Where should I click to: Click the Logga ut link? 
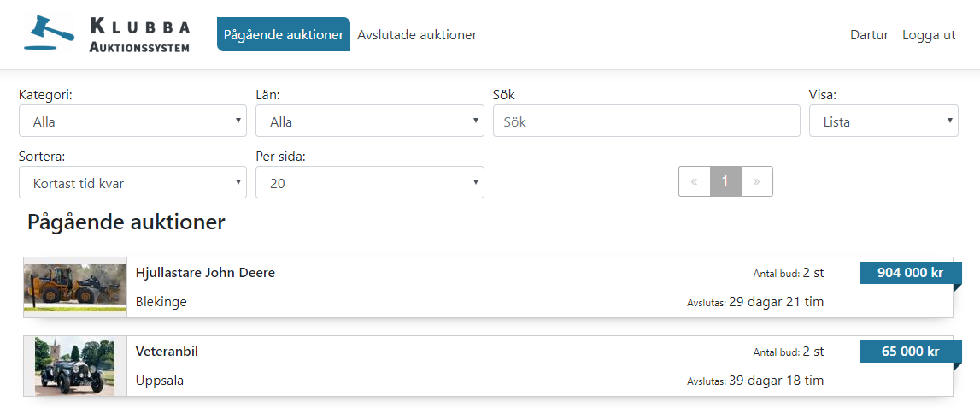coord(929,35)
